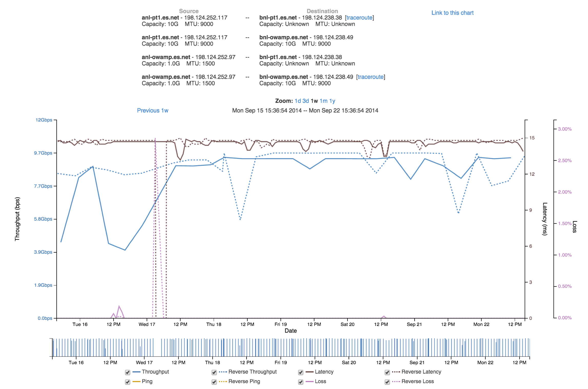Click the 12Gbps throughput axis label
Screen dimensions: 588x389
(44, 120)
